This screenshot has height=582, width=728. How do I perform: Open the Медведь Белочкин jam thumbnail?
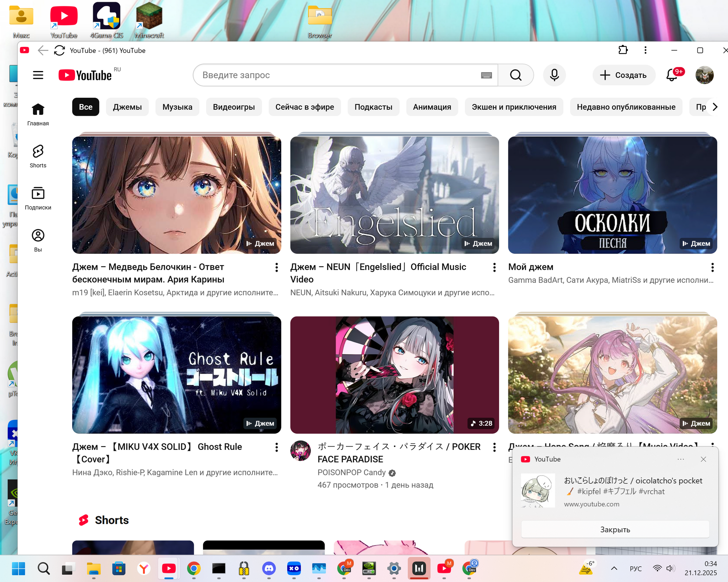[177, 195]
